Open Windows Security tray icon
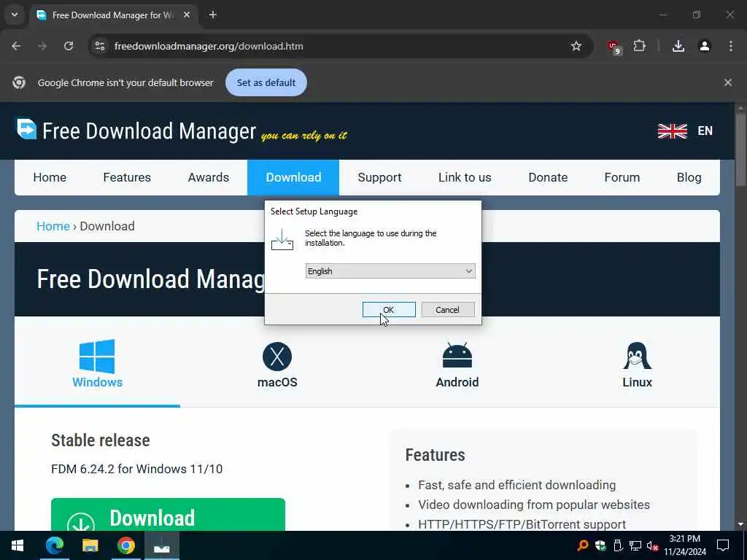Image resolution: width=747 pixels, height=560 pixels. [x=600, y=545]
